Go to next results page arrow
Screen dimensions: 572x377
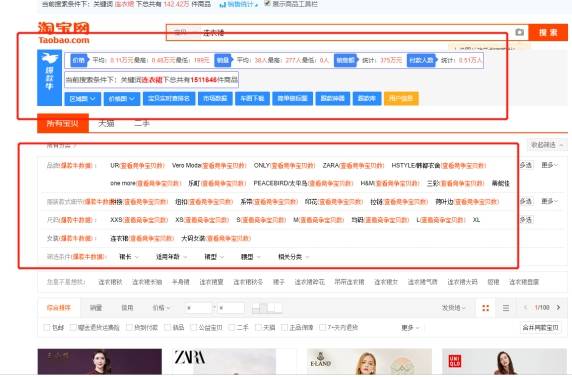(558, 308)
